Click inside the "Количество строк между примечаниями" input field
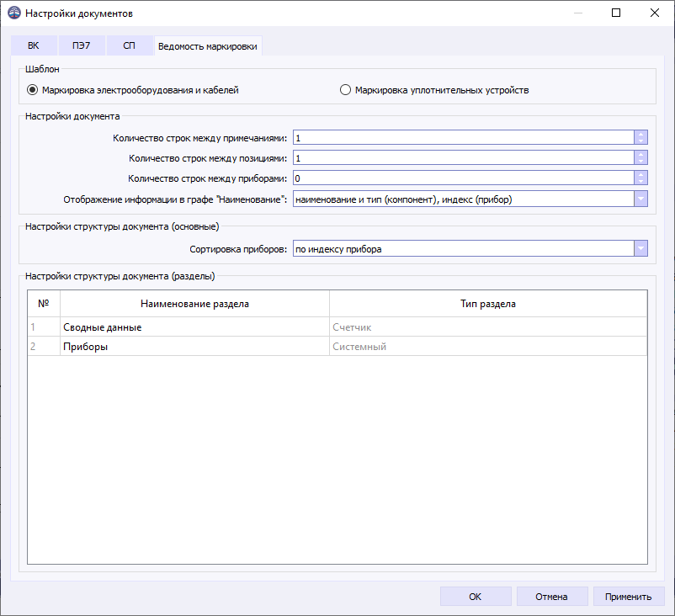Screen dimensions: 675x616 tap(463, 136)
